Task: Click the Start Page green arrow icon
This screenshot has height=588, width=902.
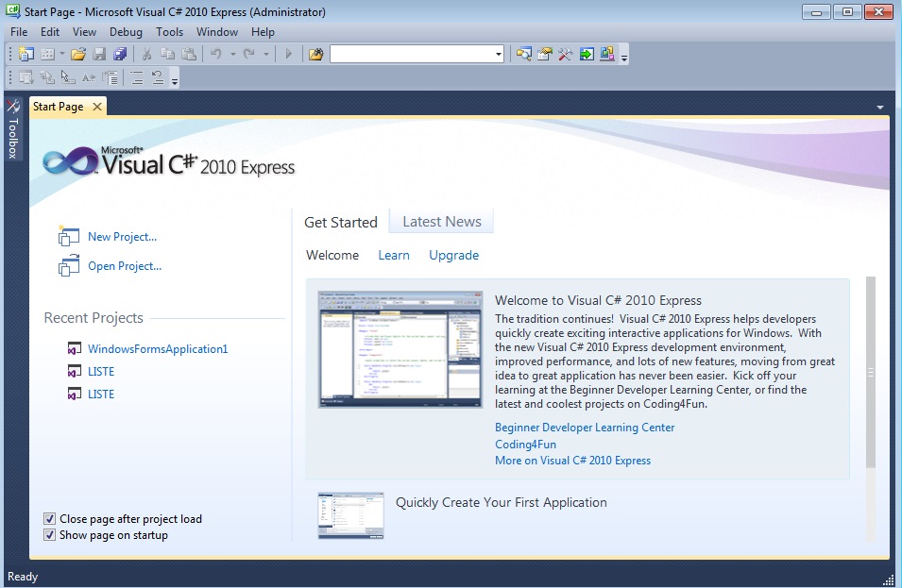Action: pos(587,54)
